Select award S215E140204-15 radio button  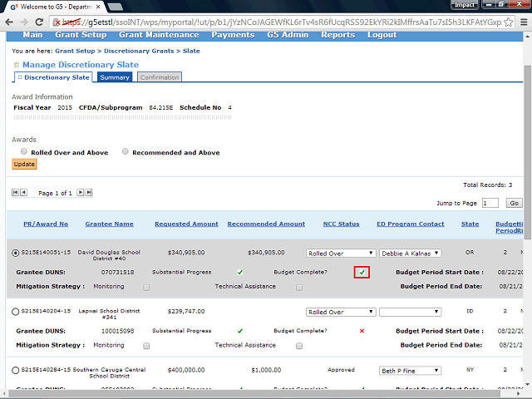coord(15,312)
